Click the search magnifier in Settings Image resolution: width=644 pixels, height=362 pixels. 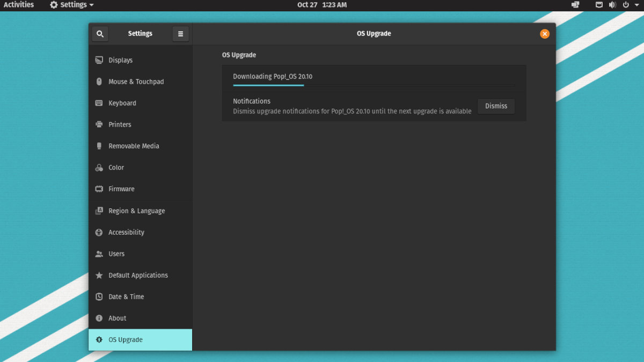pyautogui.click(x=100, y=33)
